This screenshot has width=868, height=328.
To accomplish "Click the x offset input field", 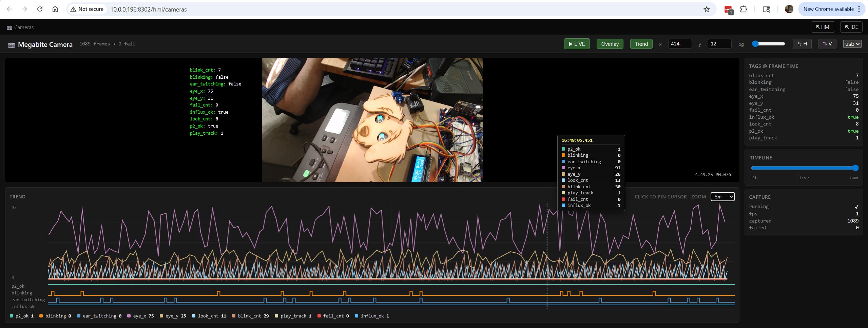I will click(679, 44).
